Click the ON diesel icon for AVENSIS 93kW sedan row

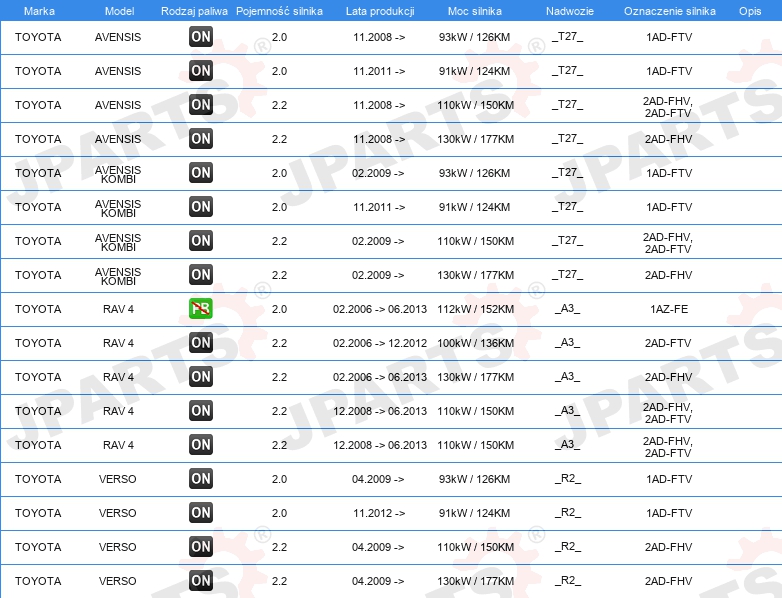point(201,36)
